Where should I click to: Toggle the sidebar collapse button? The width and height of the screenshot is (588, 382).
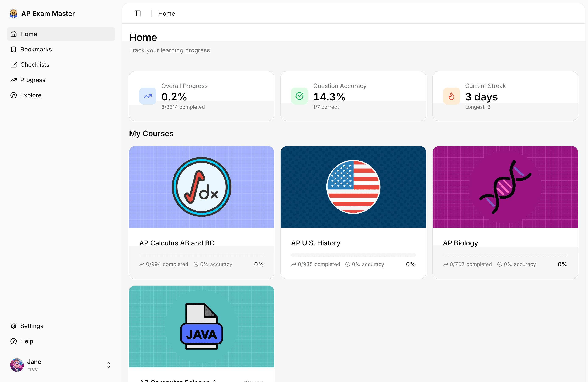(137, 13)
